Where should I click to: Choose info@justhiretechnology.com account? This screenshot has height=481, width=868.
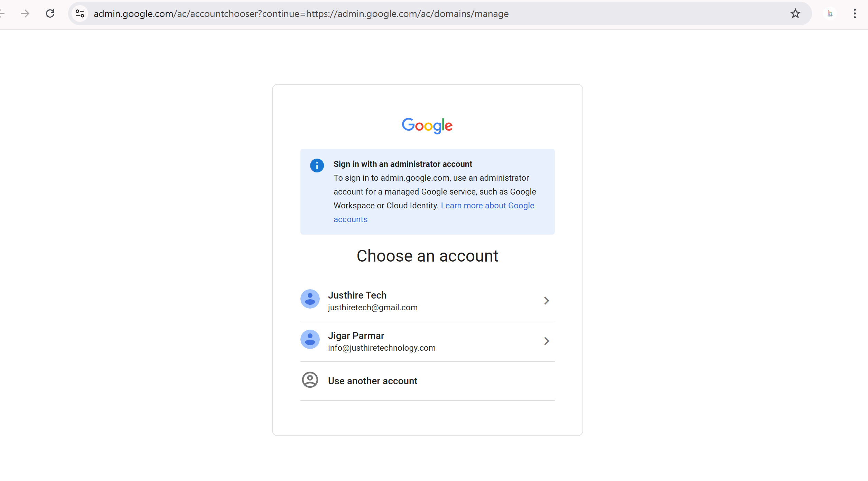[382, 348]
